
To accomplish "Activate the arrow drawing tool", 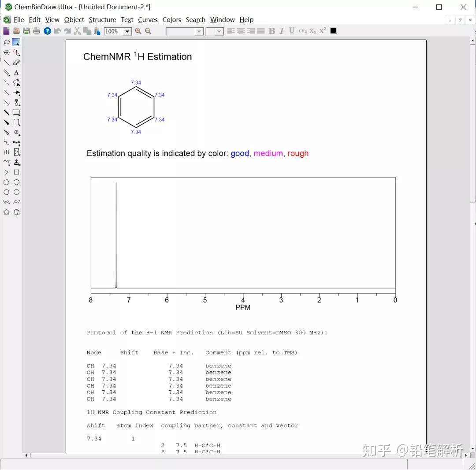I will tap(16, 93).
